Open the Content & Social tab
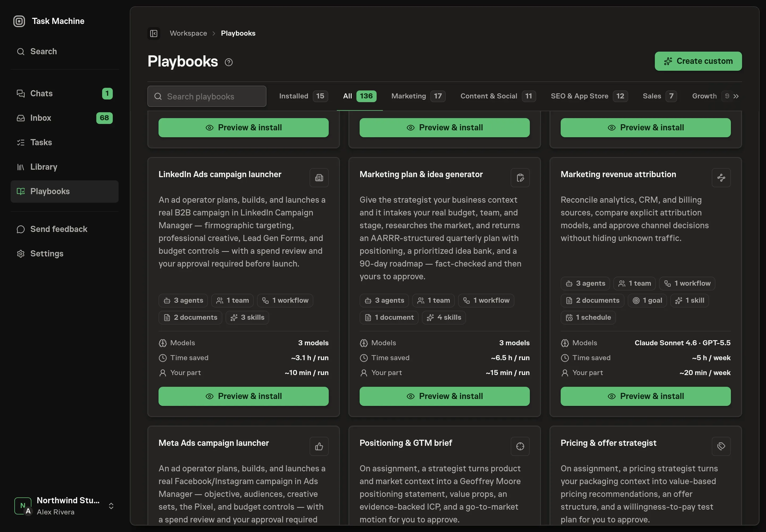This screenshot has height=532, width=766. [498, 96]
